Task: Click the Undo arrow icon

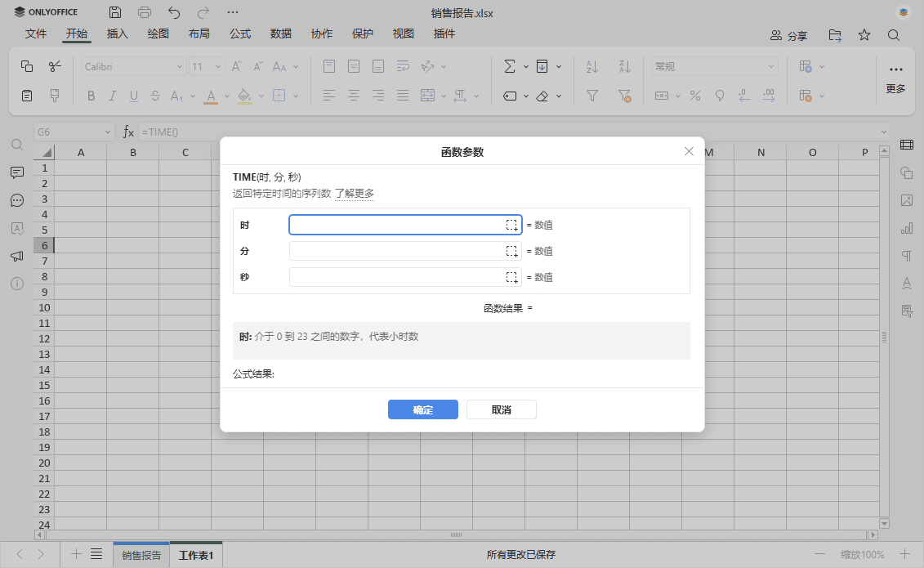Action: [174, 12]
